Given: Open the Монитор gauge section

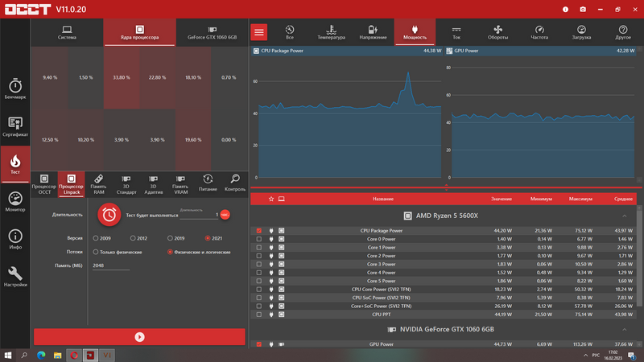Looking at the screenshot, I should click(15, 202).
